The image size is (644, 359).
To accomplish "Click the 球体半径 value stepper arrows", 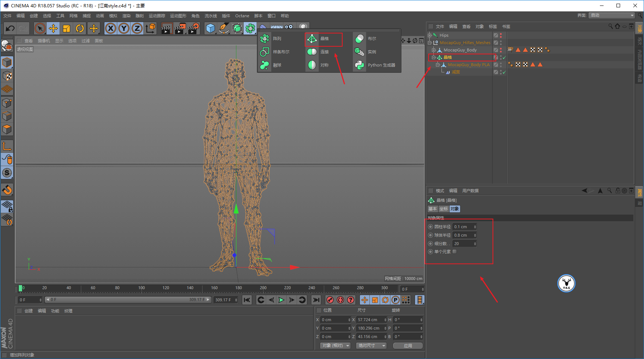I will [x=475, y=235].
